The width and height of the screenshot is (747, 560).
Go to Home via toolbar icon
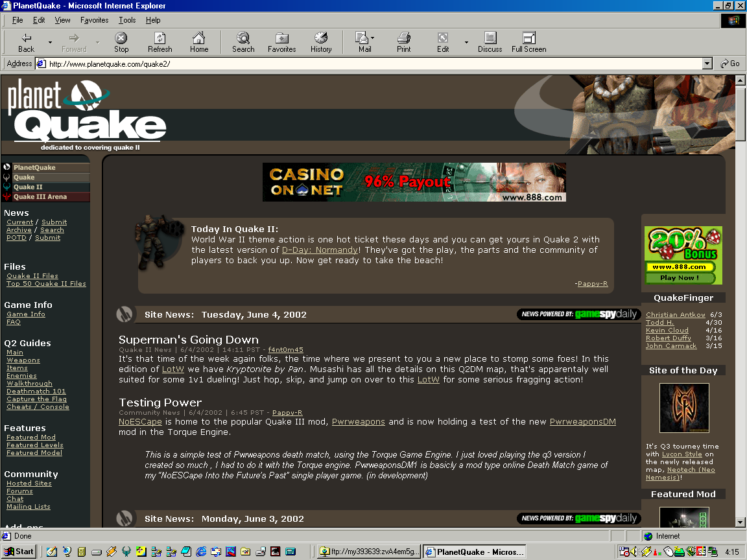point(199,38)
